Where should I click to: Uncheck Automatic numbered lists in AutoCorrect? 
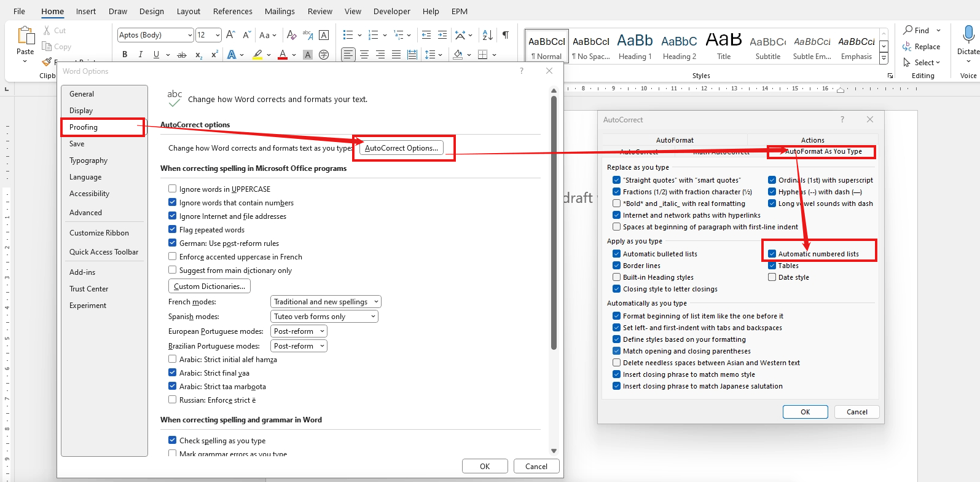(772, 253)
